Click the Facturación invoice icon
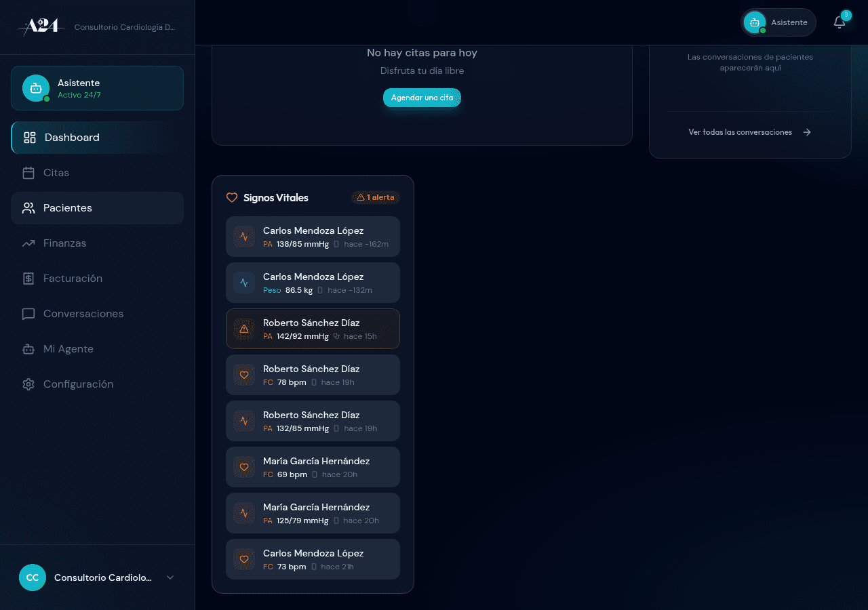This screenshot has height=610, width=868. point(28,278)
